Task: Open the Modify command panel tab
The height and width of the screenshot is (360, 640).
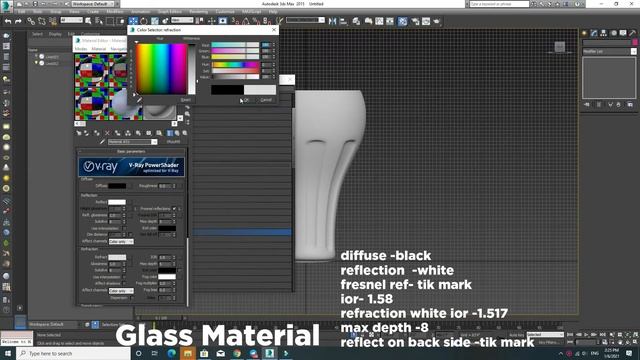Action: tap(594, 33)
